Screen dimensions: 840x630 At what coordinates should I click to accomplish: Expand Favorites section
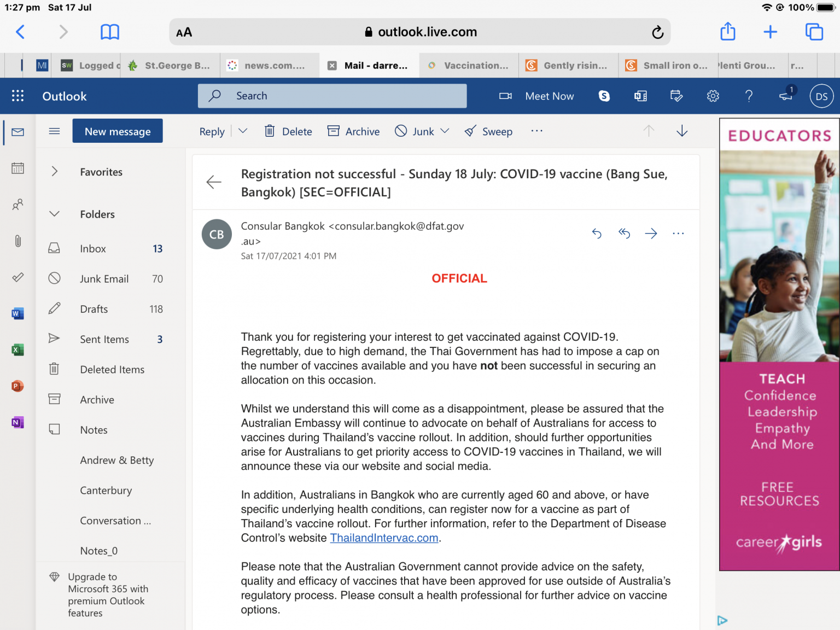54,171
